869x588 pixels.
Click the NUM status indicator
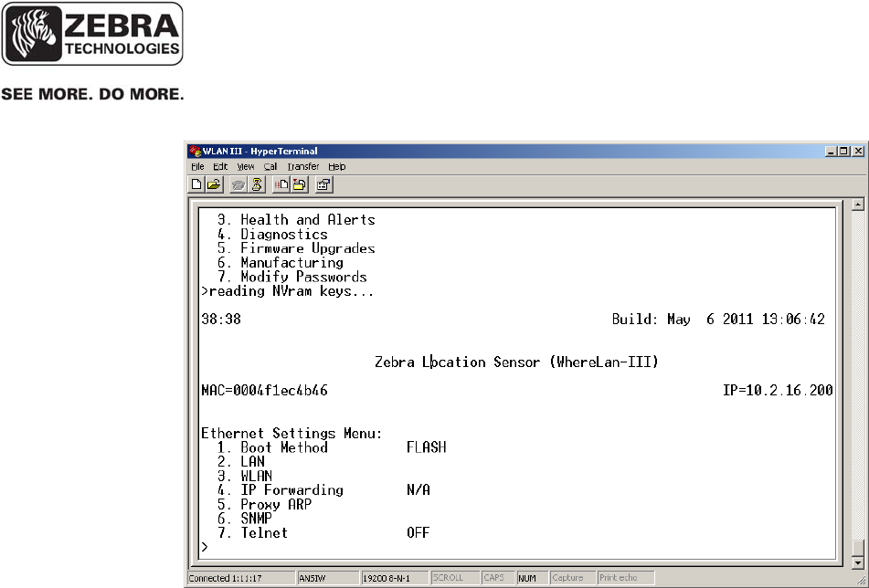[532, 578]
